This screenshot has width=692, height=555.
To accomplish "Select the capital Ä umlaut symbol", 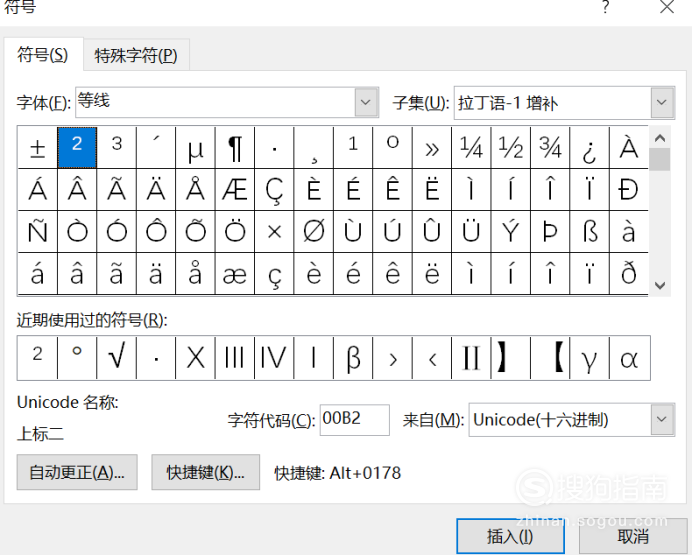I will (x=156, y=190).
